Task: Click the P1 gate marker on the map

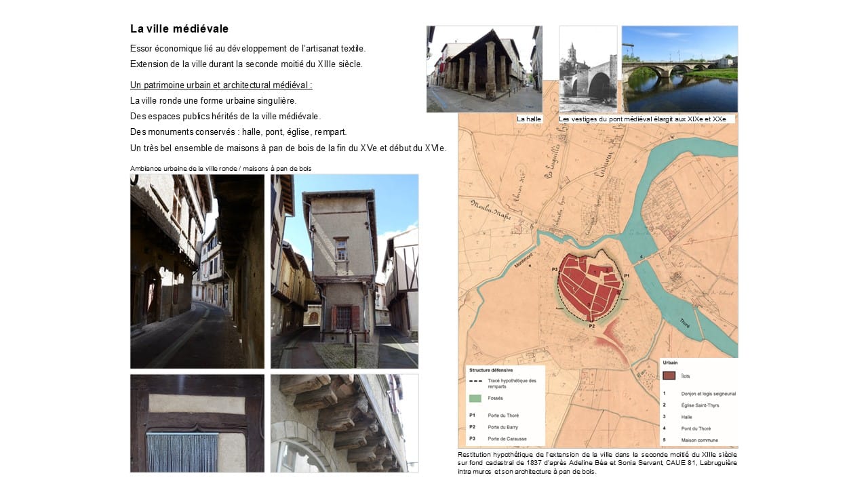Action: pos(627,276)
